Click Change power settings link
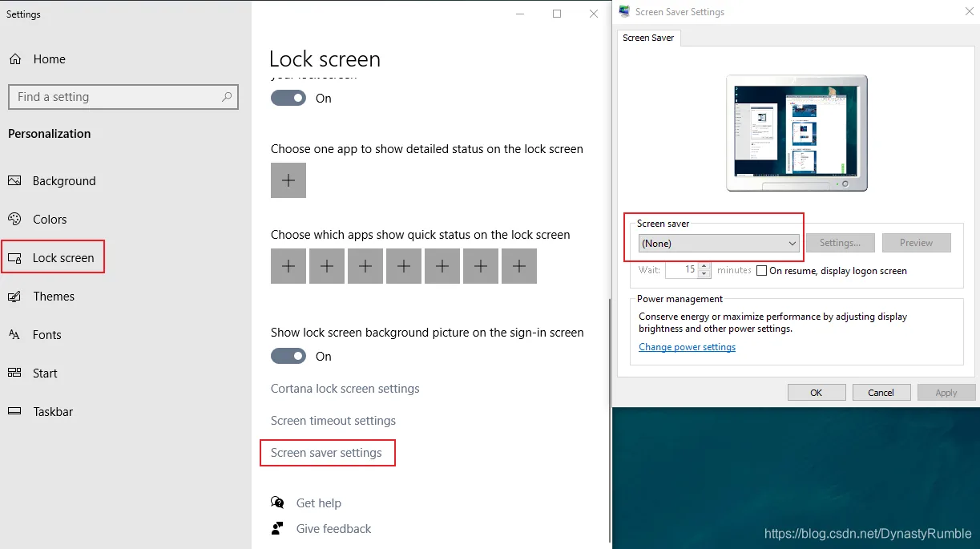The width and height of the screenshot is (980, 549). 687,347
